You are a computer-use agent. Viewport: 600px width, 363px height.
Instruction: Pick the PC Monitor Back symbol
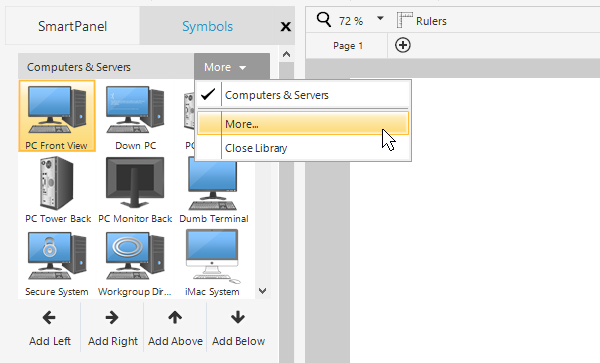135,189
